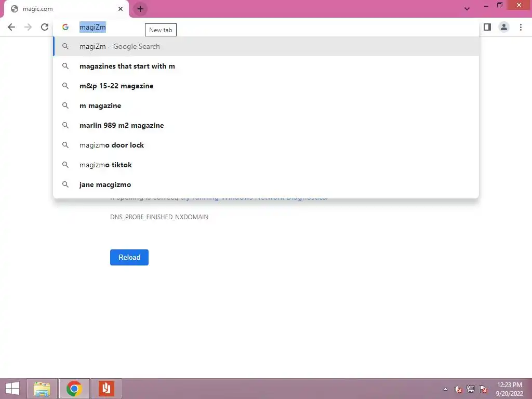Open the red app icon on the taskbar
This screenshot has height=399, width=532.
click(x=106, y=389)
